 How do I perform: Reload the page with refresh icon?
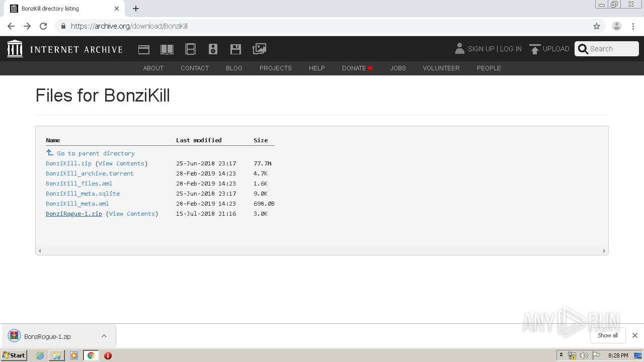[43, 26]
